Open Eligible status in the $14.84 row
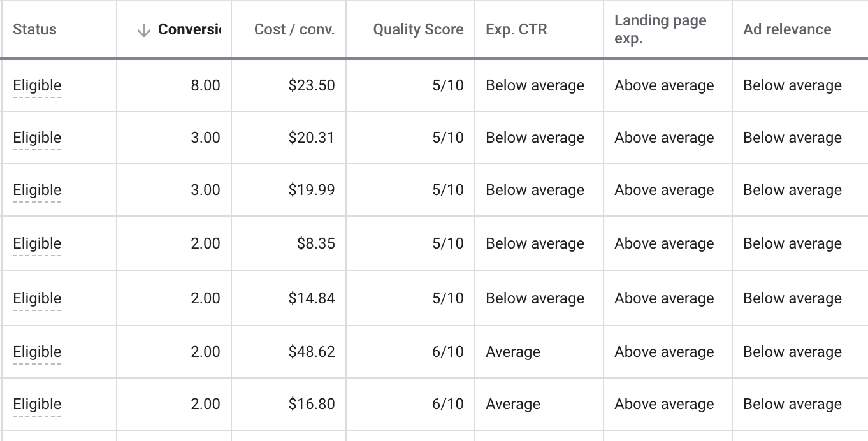This screenshot has width=868, height=441. 37,298
